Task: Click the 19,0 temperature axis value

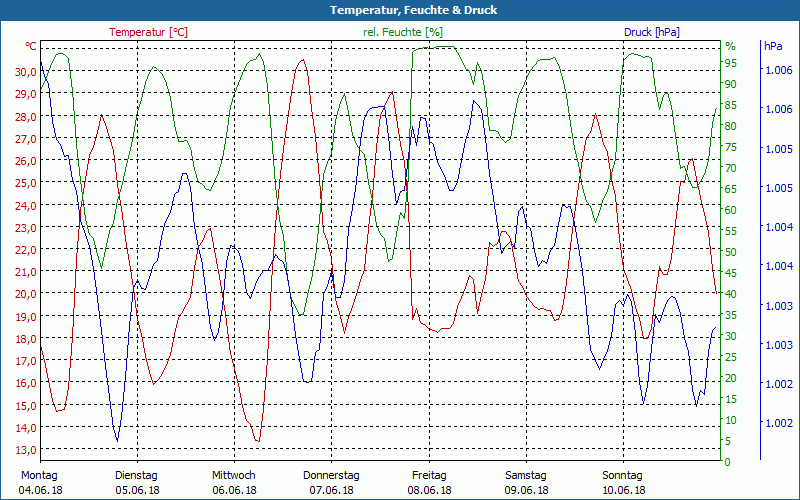Action: pos(26,317)
